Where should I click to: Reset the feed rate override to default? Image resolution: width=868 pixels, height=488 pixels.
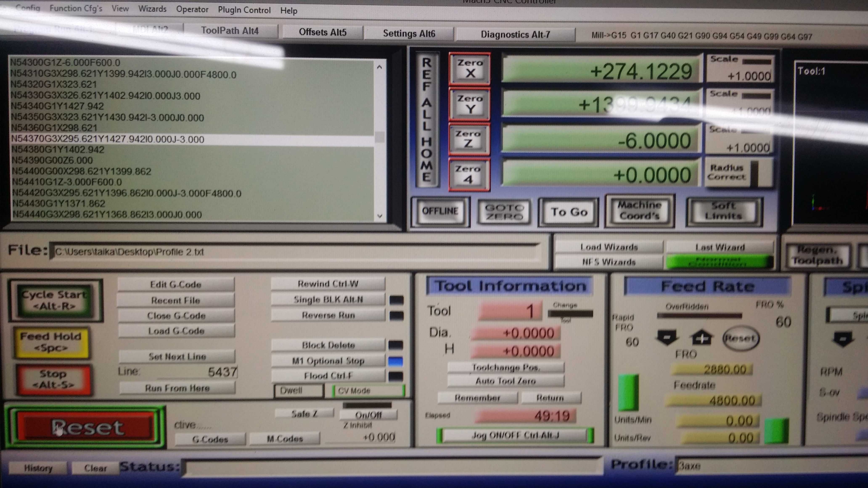pos(740,338)
